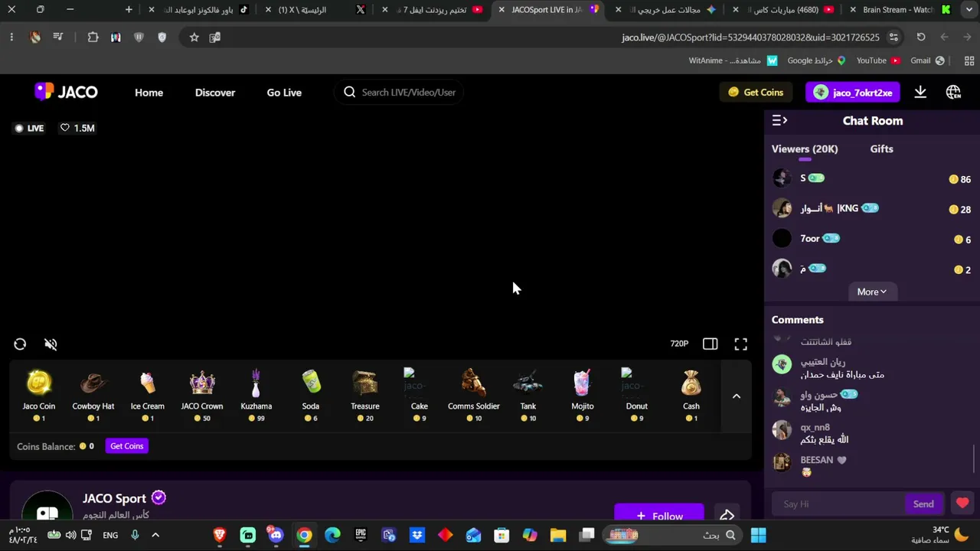Send the JACO Crown gift
The image size is (980, 551).
point(202,395)
